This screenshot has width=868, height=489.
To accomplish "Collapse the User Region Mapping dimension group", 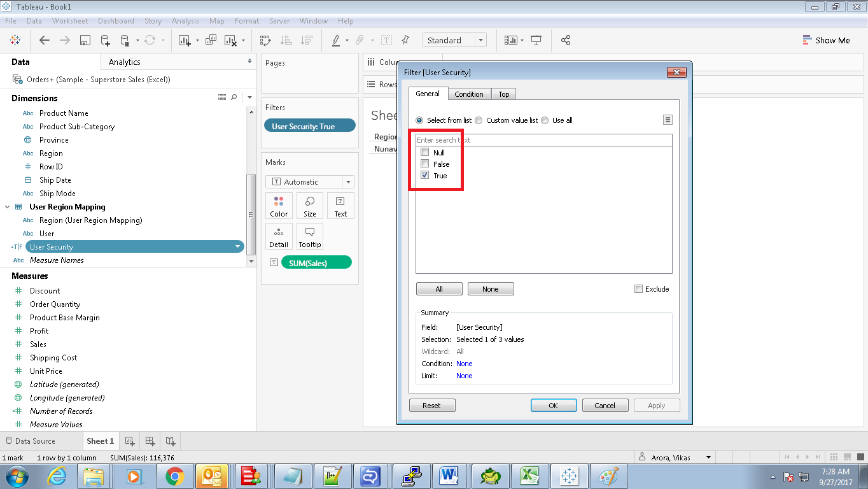I will [x=7, y=206].
